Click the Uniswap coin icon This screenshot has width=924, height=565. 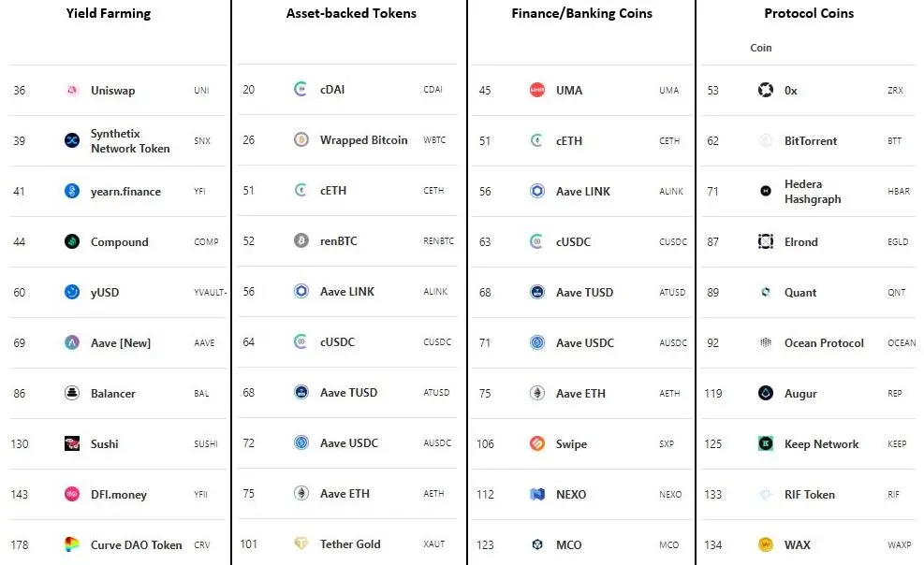click(72, 90)
